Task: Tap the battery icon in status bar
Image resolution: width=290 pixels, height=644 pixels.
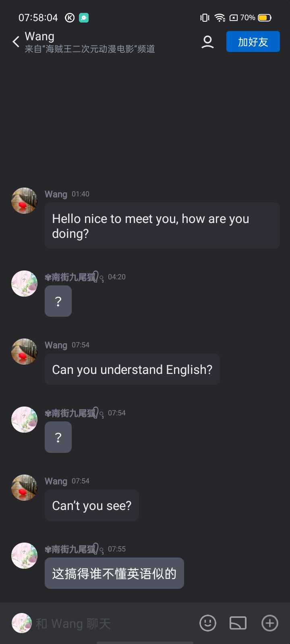Action: [265, 18]
